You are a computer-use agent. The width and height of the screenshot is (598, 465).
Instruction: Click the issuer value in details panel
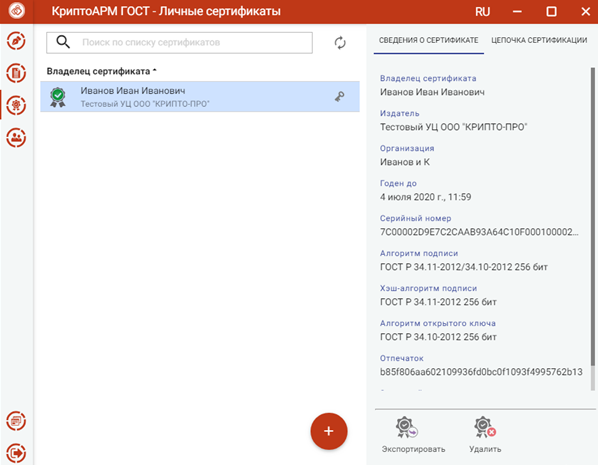[x=453, y=127]
